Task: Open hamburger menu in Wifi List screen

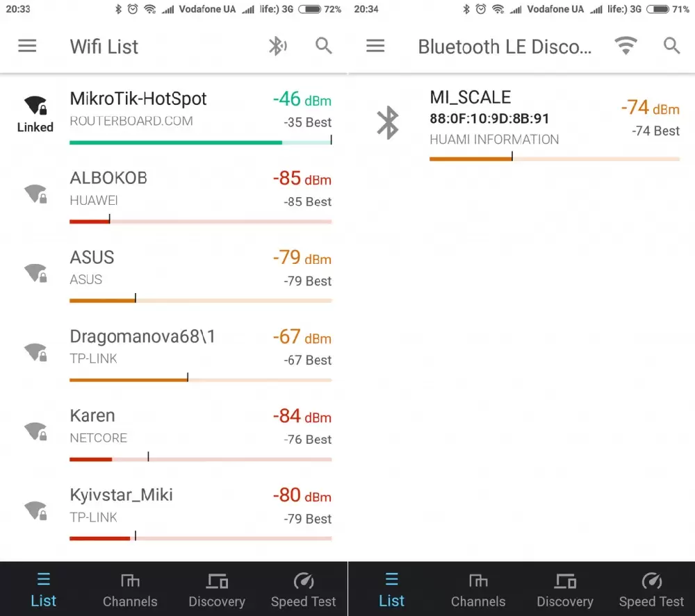Action: click(x=27, y=46)
